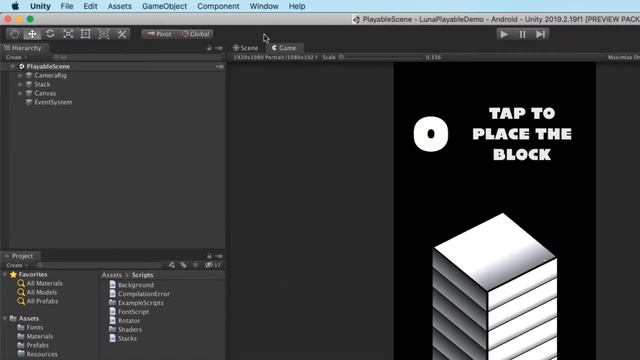Open All Prefabs saved search
Viewport: 640px width, 360px height.
point(38,302)
